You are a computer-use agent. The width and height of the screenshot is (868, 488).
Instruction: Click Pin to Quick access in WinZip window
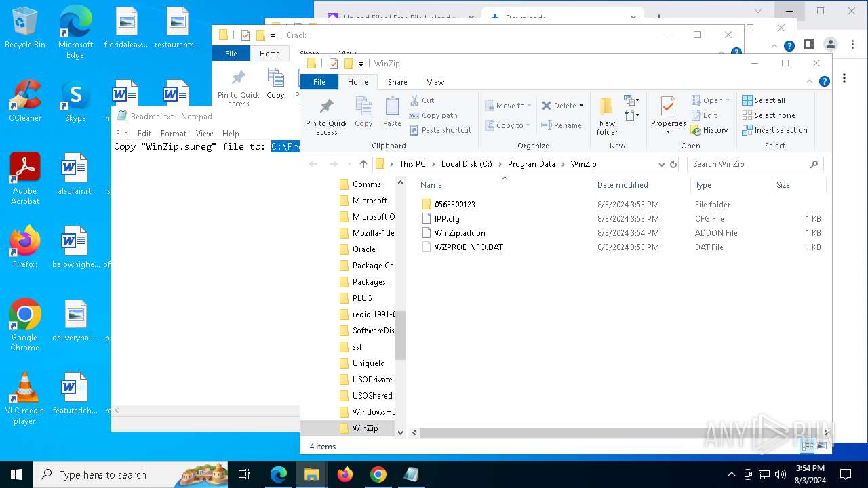[x=326, y=116]
